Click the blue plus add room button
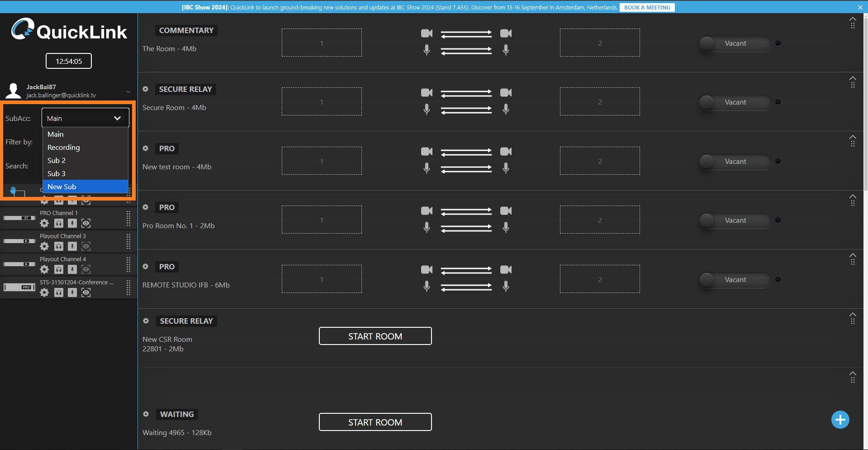Viewport: 868px width, 450px height. [x=840, y=420]
